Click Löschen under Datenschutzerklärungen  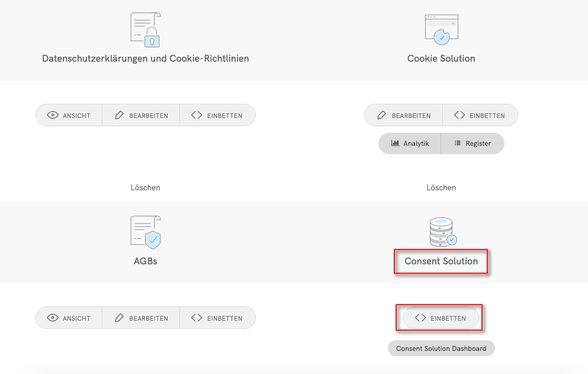(145, 187)
